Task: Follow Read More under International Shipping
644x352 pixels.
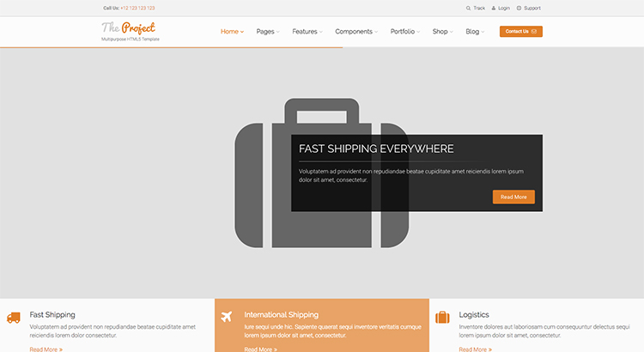Action: [x=260, y=349]
